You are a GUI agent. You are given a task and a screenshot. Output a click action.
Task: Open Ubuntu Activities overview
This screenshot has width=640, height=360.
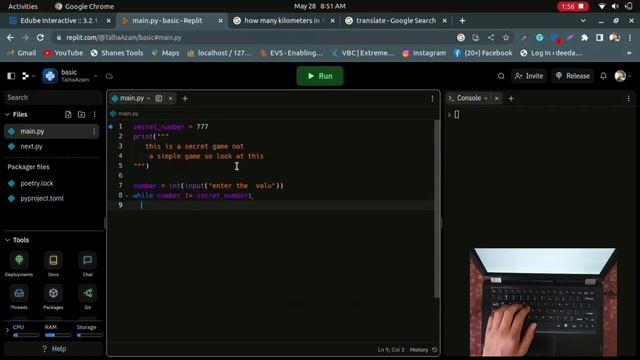(23, 6)
